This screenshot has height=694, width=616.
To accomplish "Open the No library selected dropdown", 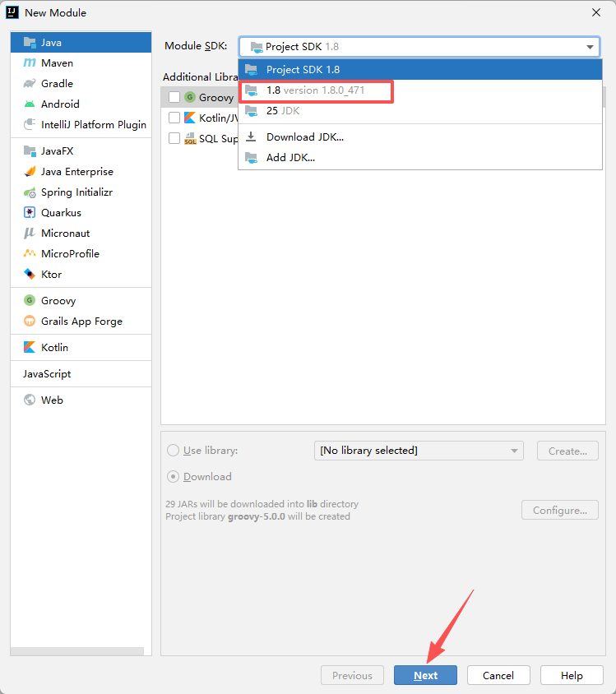I will (419, 451).
